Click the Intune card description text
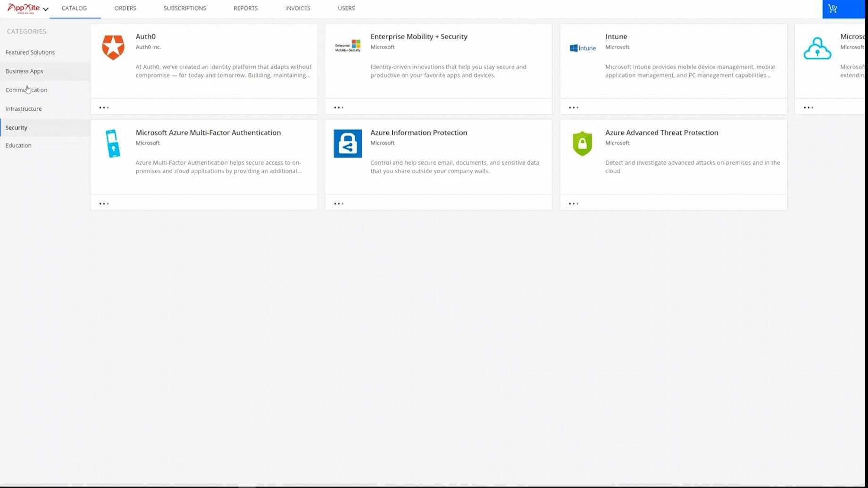 coord(690,71)
